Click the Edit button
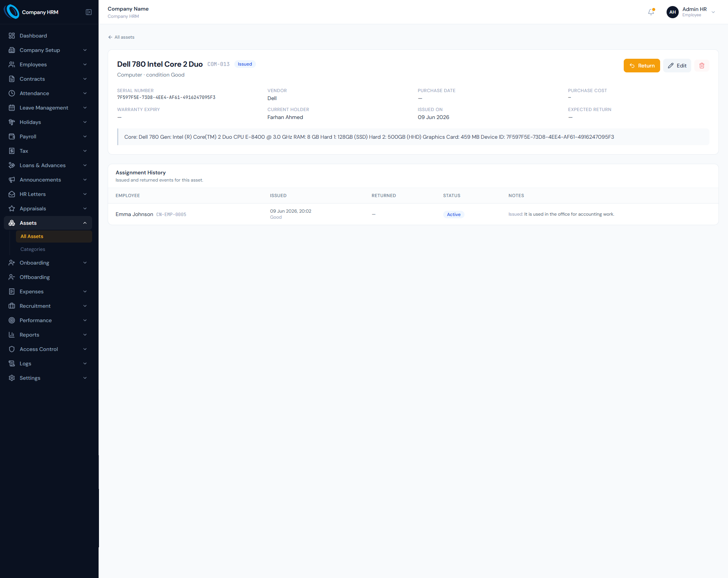 677,66
